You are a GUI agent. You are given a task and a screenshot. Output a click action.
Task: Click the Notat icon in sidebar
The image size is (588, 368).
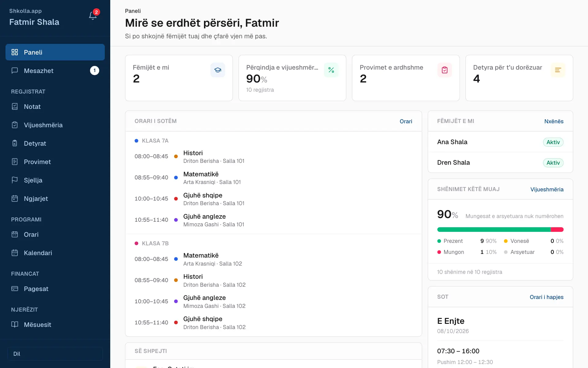(x=15, y=106)
